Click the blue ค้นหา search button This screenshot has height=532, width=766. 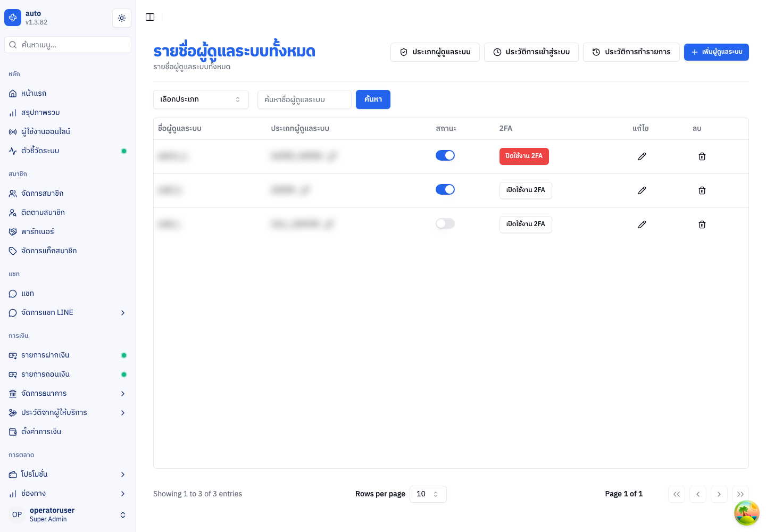(x=373, y=99)
